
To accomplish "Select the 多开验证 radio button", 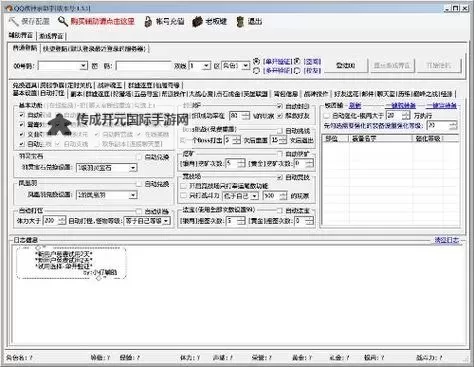I will pyautogui.click(x=256, y=70).
